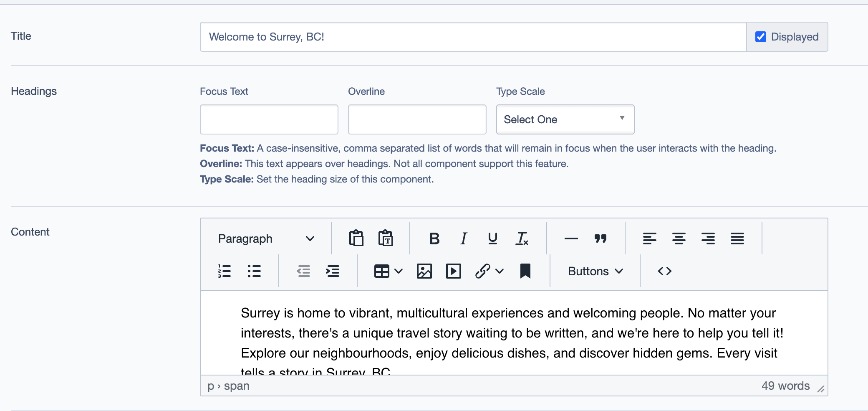Add an anchor bookmark

[x=525, y=271]
